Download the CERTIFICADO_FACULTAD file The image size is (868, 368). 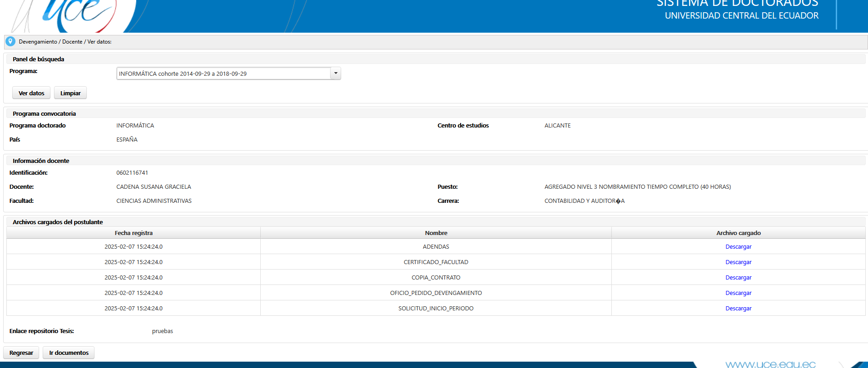[x=738, y=262]
